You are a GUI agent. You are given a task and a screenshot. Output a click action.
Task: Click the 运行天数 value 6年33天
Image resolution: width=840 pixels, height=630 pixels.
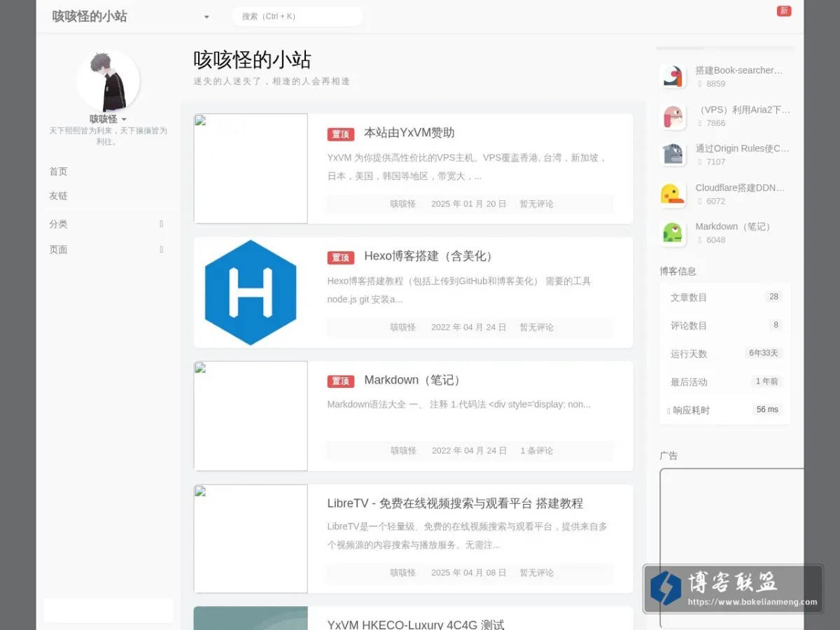coord(764,353)
